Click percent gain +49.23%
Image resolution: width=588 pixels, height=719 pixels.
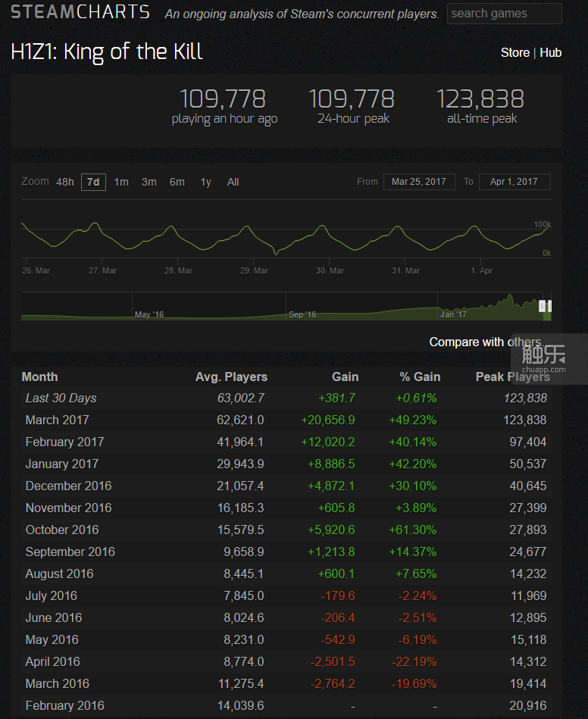pos(412,420)
